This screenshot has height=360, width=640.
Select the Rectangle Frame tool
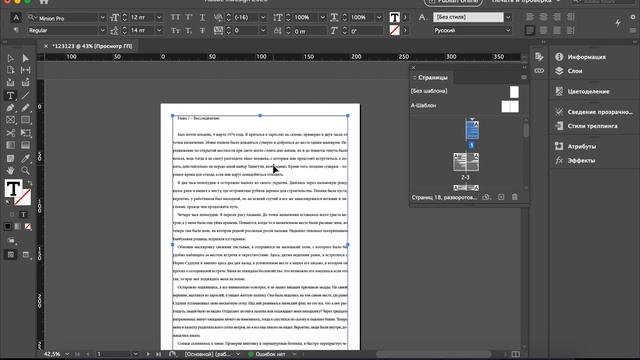pyautogui.click(x=11, y=120)
